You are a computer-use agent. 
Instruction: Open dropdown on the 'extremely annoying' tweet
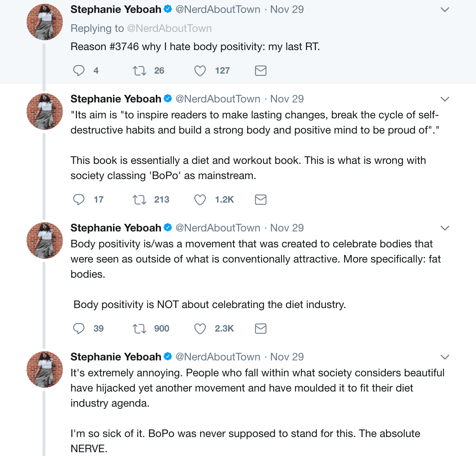445,357
